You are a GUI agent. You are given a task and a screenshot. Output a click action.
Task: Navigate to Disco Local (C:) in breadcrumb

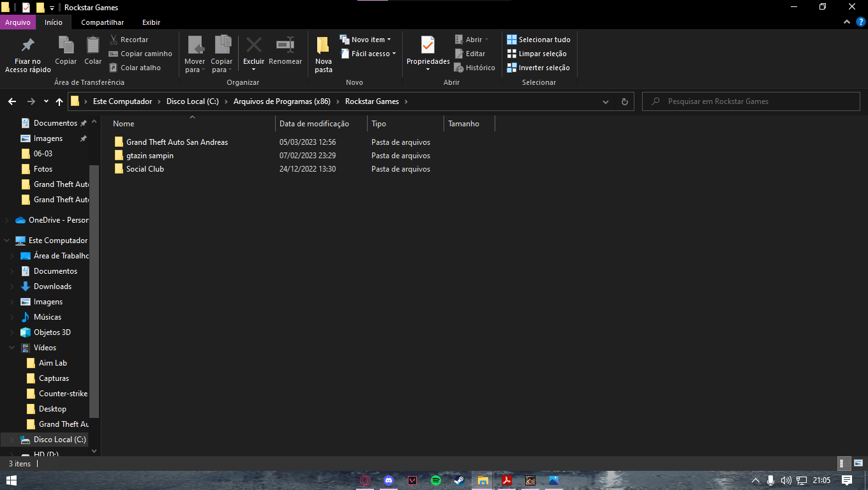193,101
